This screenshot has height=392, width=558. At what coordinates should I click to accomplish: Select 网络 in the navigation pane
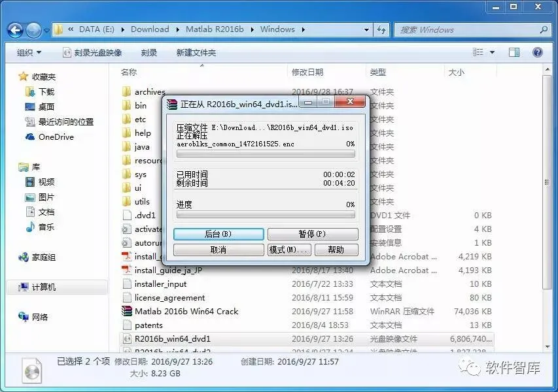[33, 317]
